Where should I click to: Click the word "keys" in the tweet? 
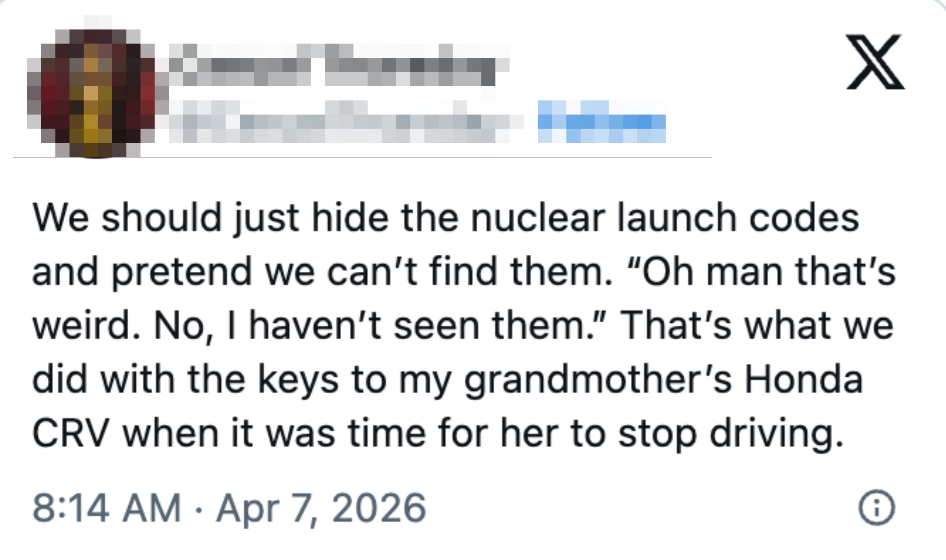point(298,380)
